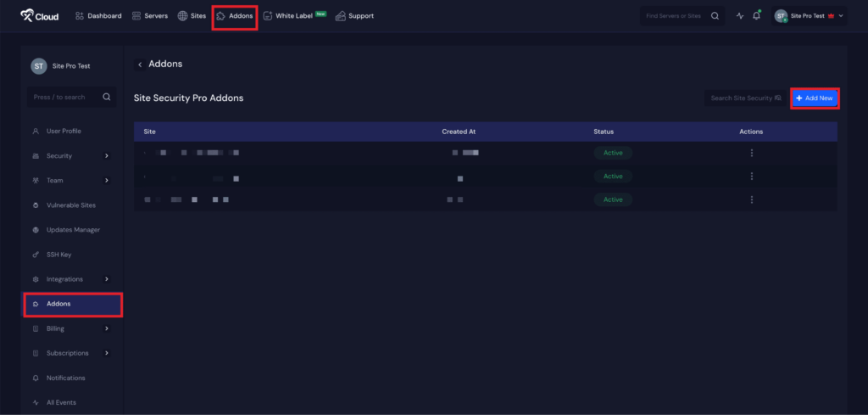This screenshot has width=868, height=415.
Task: Open the notifications bell icon in header
Action: coord(756,16)
